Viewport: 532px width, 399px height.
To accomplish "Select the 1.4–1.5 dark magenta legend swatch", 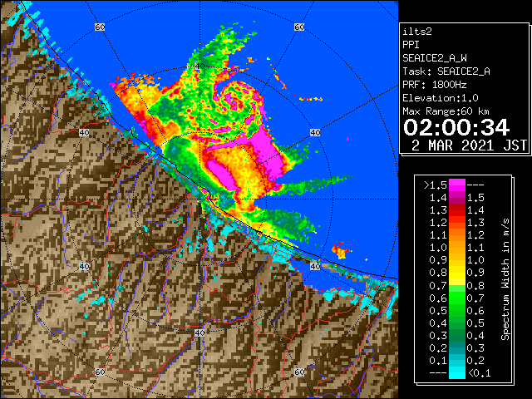I will [x=456, y=198].
